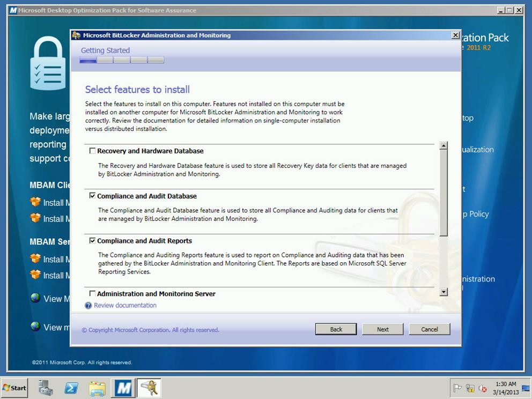This screenshot has height=399, width=532.
Task: Click the network tray icon
Action: pos(470,388)
